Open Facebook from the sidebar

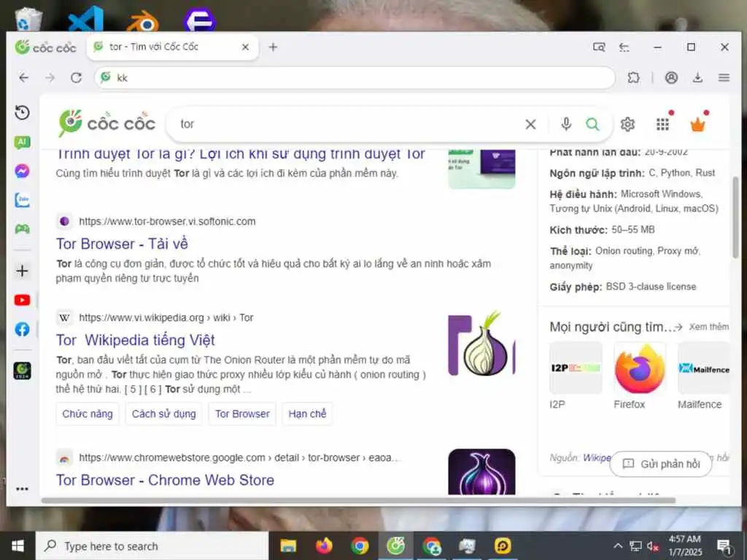[x=22, y=329]
